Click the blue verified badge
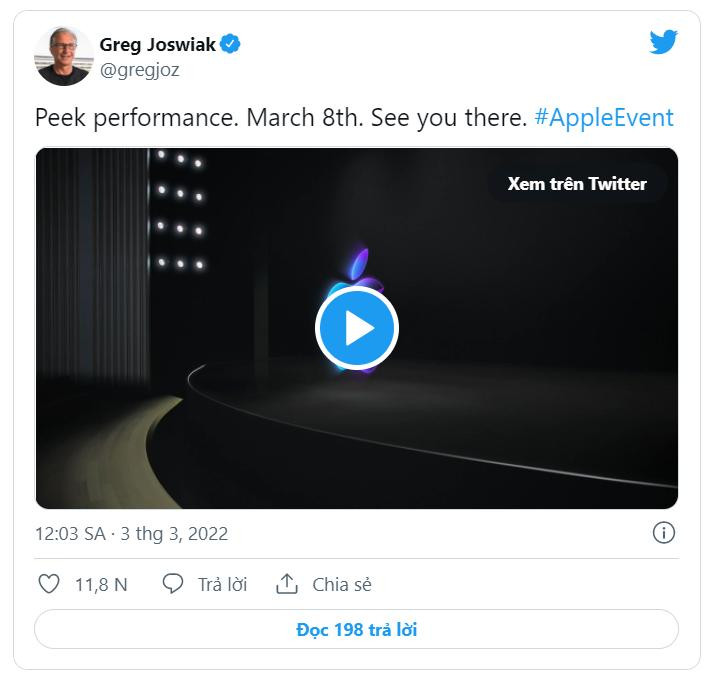717x687 pixels. pyautogui.click(x=231, y=45)
